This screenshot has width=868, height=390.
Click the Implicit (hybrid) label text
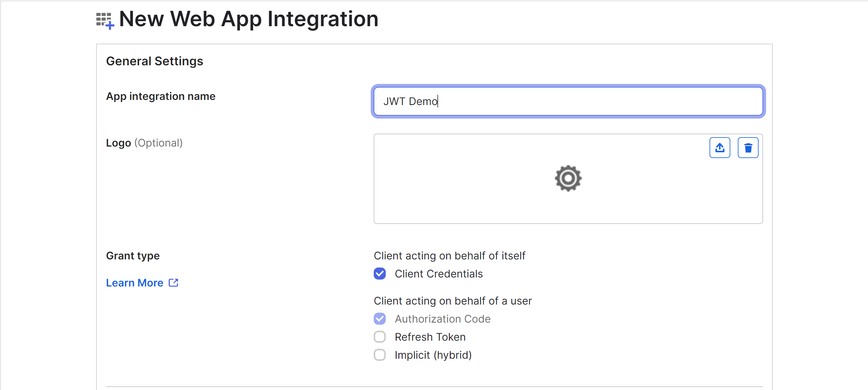433,355
